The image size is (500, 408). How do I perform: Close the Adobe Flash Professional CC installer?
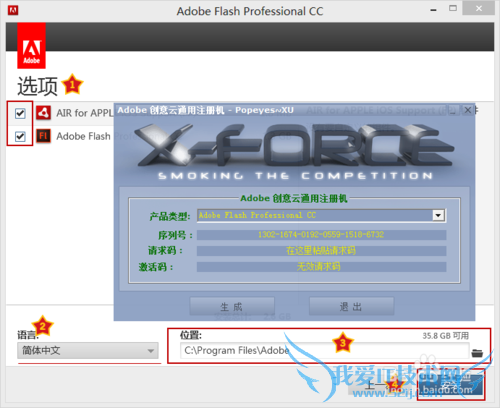point(479,9)
